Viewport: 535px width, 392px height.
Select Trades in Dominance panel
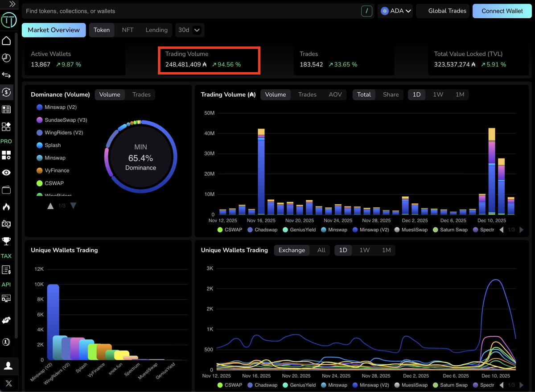point(141,95)
